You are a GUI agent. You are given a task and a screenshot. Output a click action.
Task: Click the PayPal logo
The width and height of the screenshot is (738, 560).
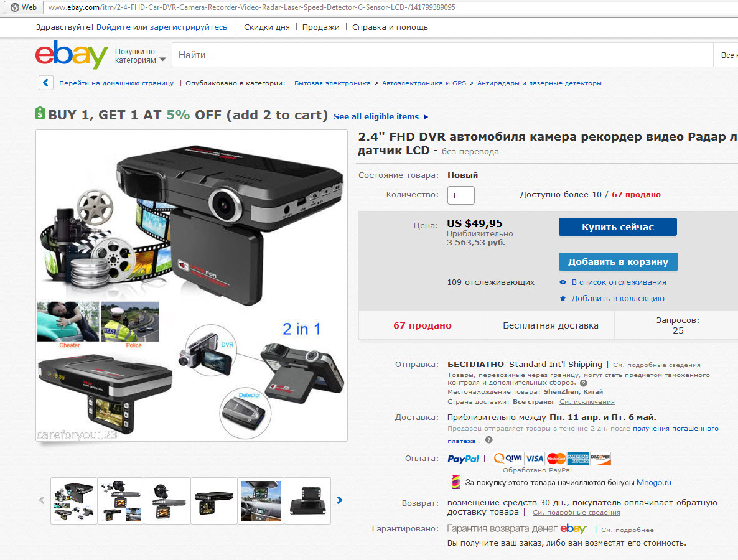pos(463,459)
